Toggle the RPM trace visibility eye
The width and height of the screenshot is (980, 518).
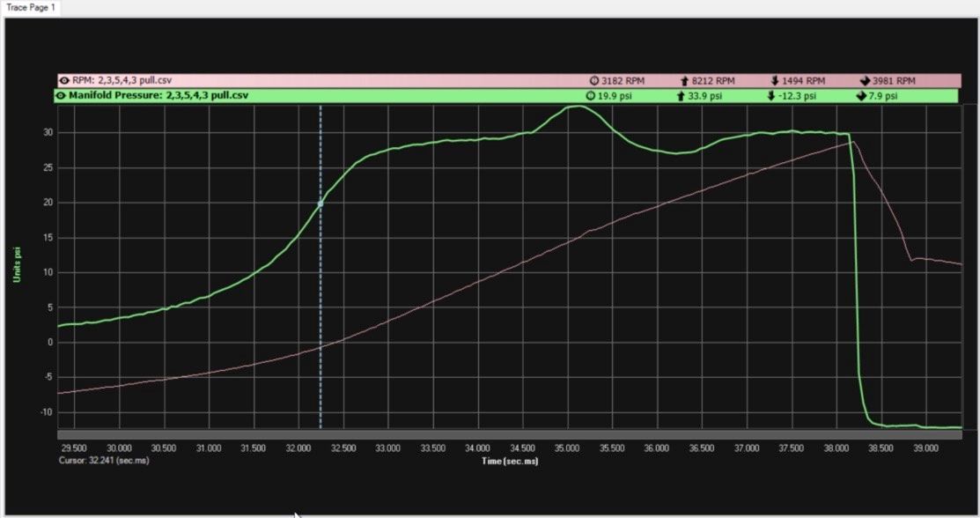[63, 80]
